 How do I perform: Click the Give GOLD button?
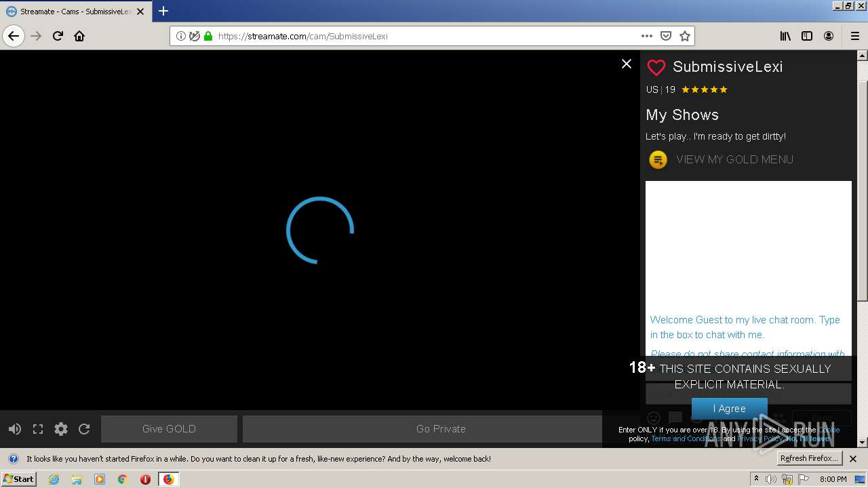pos(169,429)
